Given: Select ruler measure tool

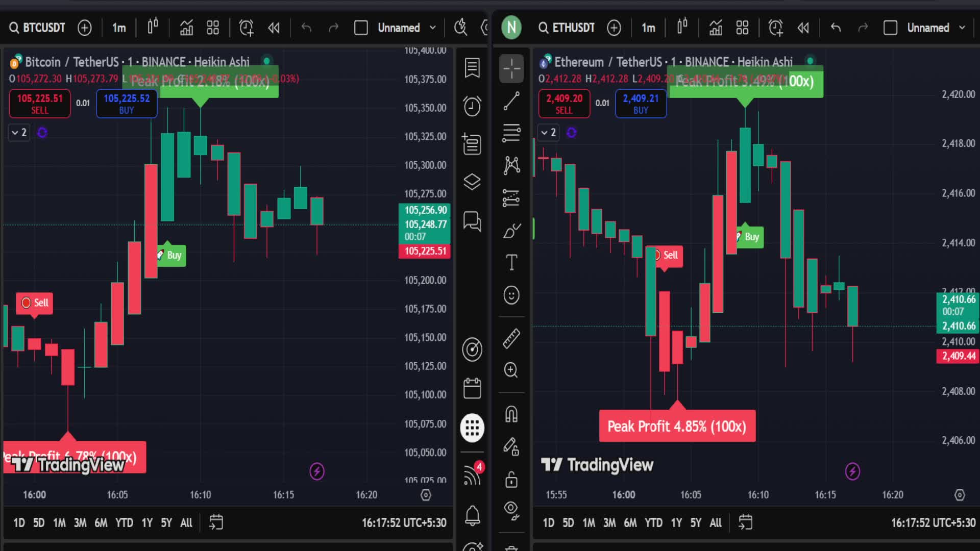Looking at the screenshot, I should [x=511, y=338].
